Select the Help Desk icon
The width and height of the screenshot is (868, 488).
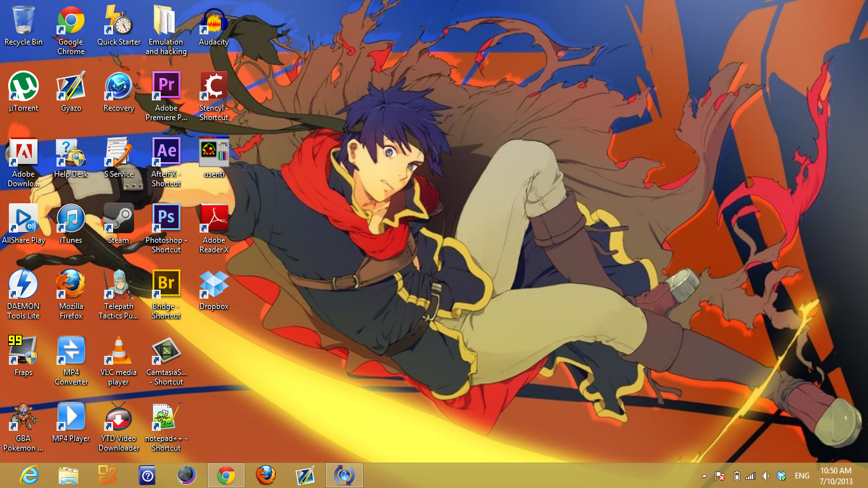click(x=71, y=158)
